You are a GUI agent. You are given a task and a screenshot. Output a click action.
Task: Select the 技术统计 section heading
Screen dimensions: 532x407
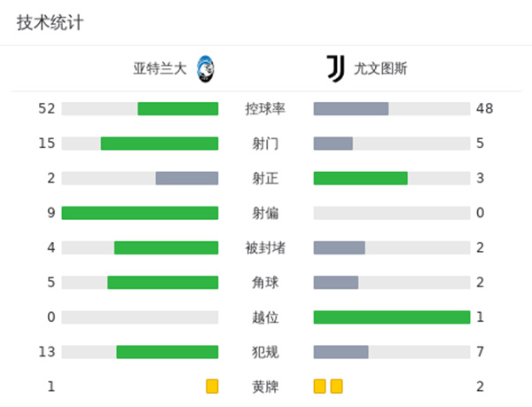point(51,24)
